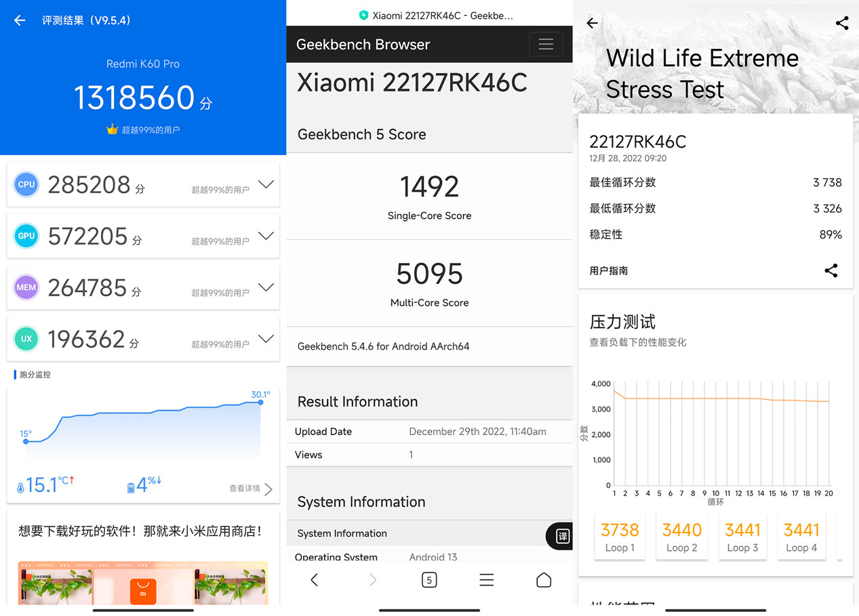859x616 pixels.
Task: Expand the MEM 264785 score row
Action: click(x=266, y=287)
